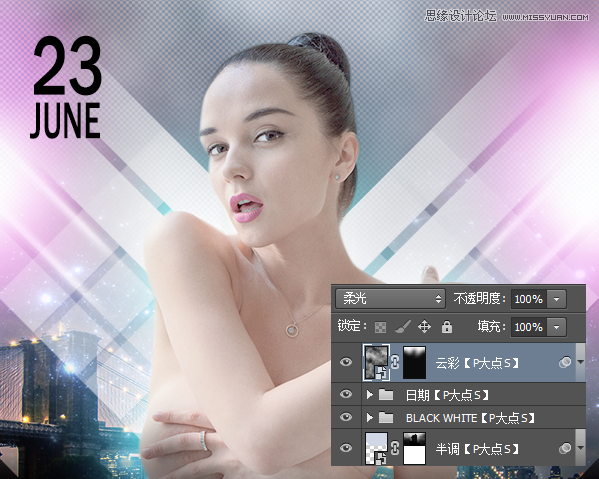Toggle lock all padlock icon
The height and width of the screenshot is (479, 599).
(x=447, y=327)
